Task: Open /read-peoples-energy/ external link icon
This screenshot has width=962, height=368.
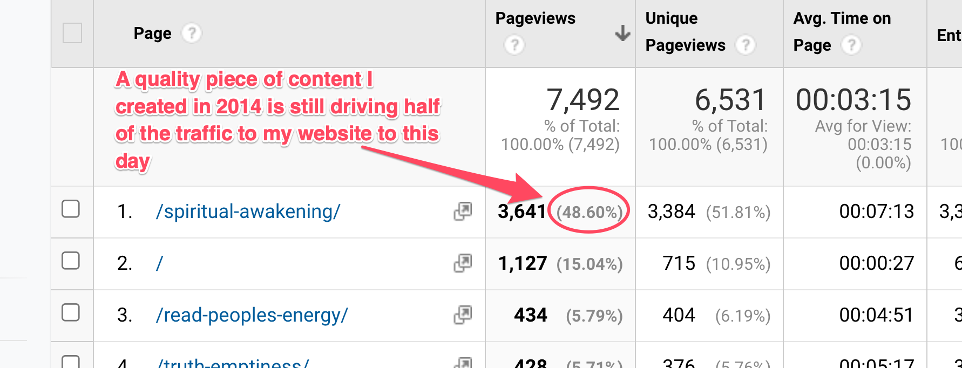Action: tap(463, 315)
